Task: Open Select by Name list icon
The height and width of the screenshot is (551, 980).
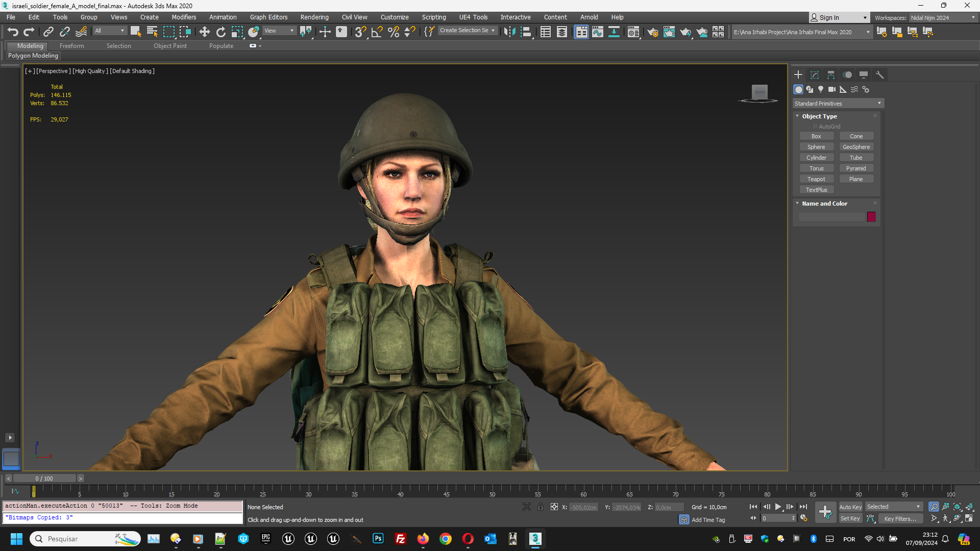Action: pyautogui.click(x=152, y=32)
